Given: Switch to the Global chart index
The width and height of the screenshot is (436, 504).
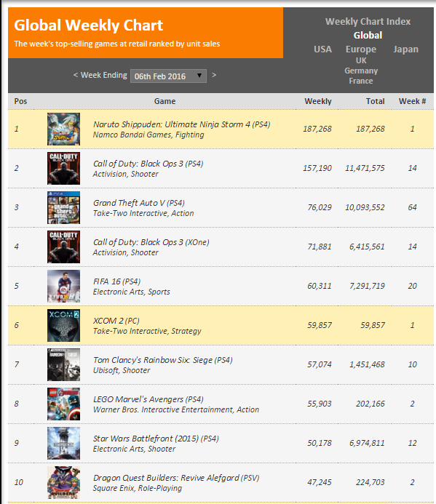Looking at the screenshot, I should (368, 36).
